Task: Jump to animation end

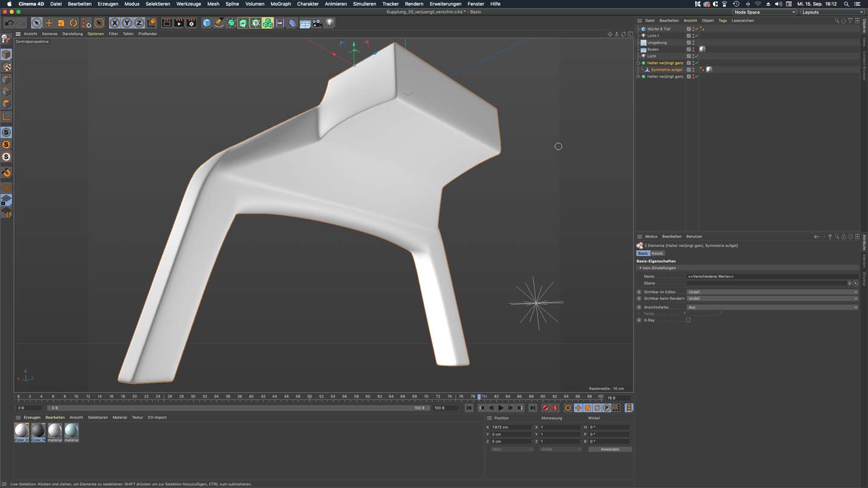Action: tap(533, 408)
